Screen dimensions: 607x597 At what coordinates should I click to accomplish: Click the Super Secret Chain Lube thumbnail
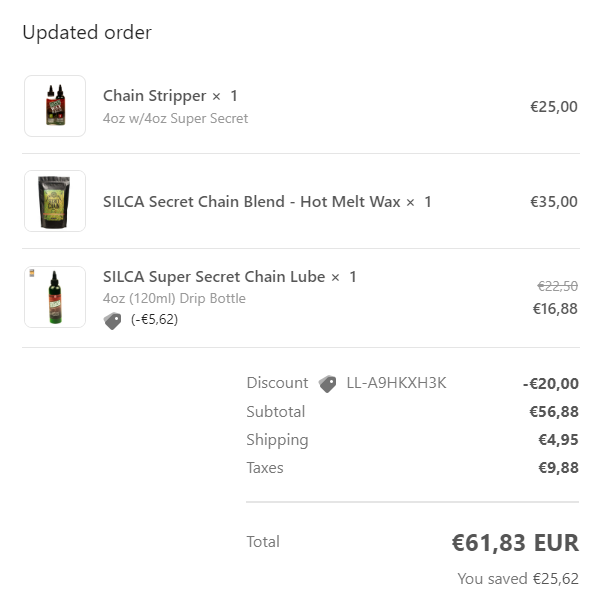55,297
